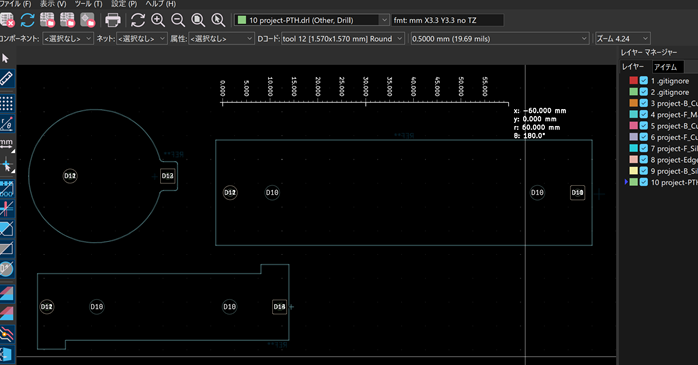This screenshot has height=365, width=698.
Task: Toggle polar coordinates icon
Action: [x=6, y=124]
